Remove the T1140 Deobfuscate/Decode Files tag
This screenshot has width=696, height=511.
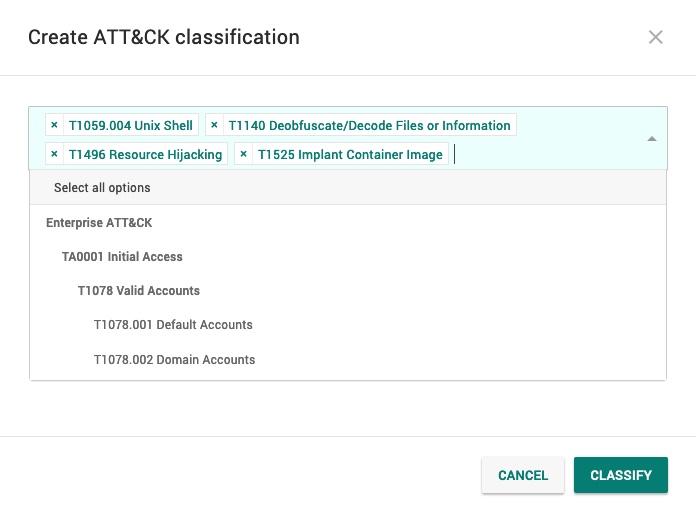[214, 126]
